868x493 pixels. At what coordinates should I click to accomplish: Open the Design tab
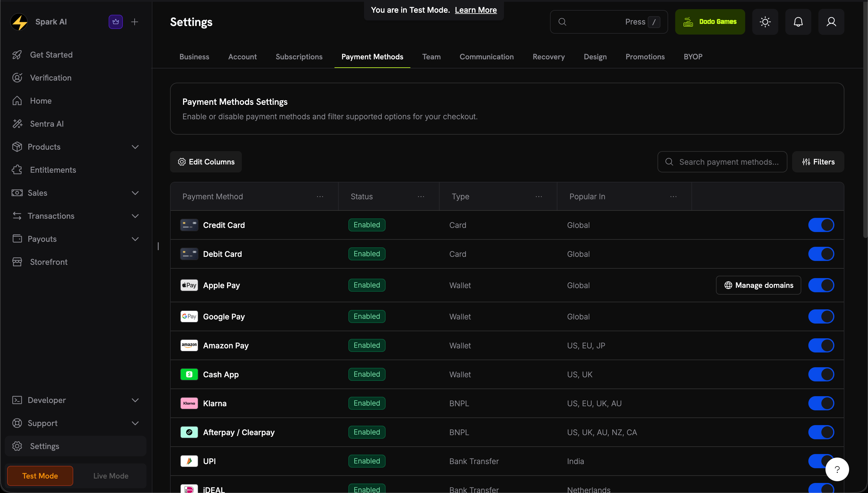click(x=595, y=57)
